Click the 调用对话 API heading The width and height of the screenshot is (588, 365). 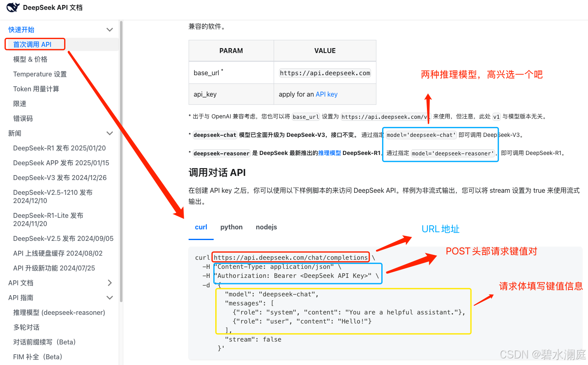(x=217, y=173)
